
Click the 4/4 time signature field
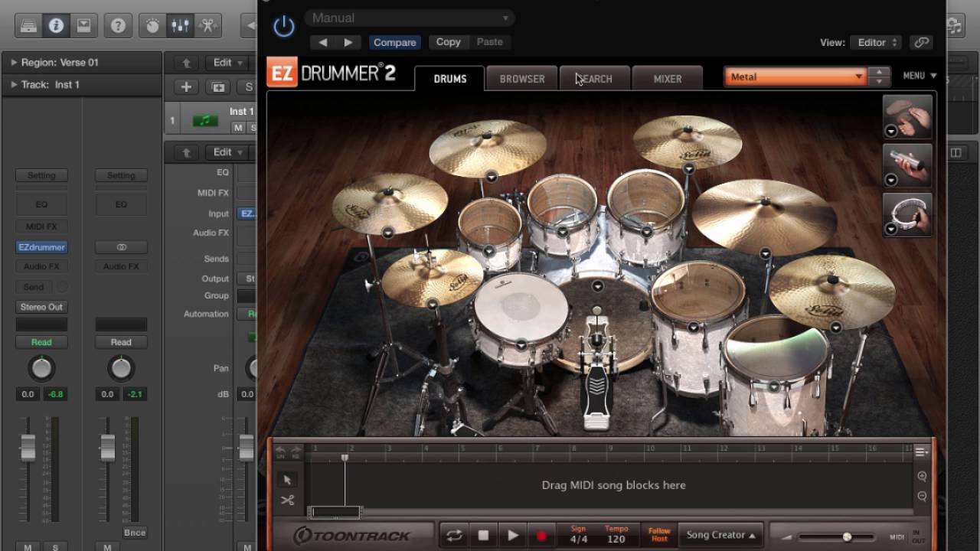[x=578, y=535]
